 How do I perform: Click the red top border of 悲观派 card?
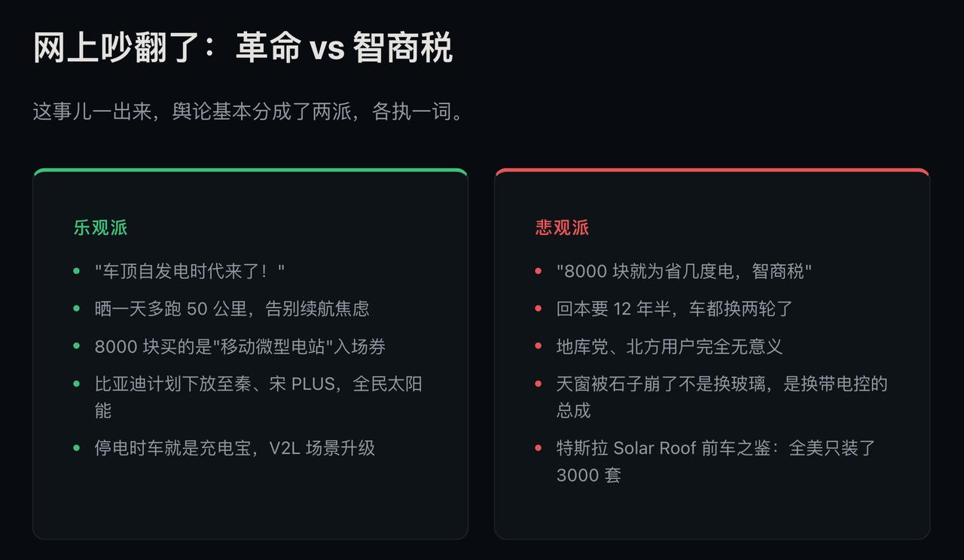712,170
